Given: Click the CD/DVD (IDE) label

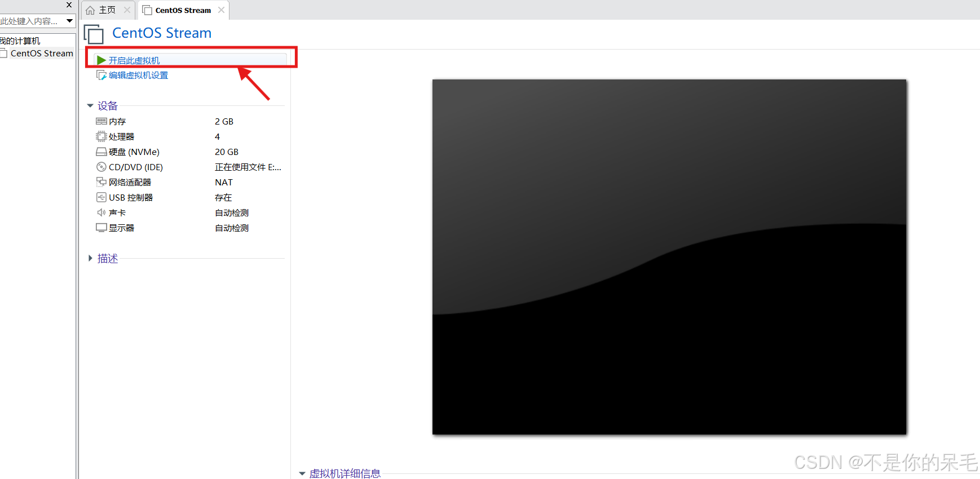Looking at the screenshot, I should coord(136,167).
